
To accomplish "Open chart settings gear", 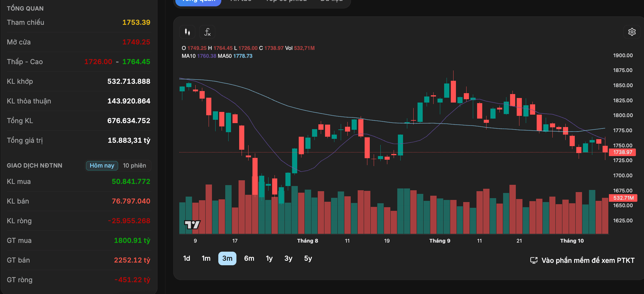I will tap(632, 32).
